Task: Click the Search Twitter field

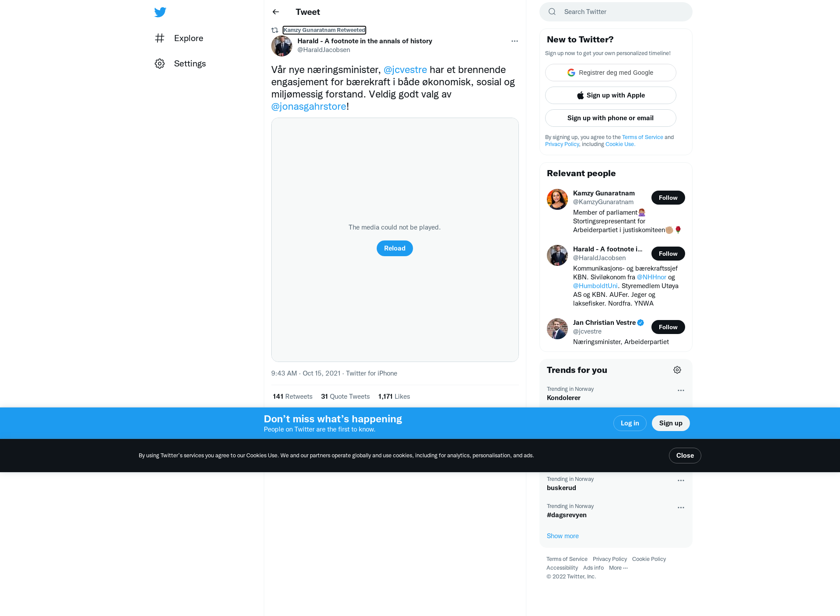Action: tap(616, 12)
